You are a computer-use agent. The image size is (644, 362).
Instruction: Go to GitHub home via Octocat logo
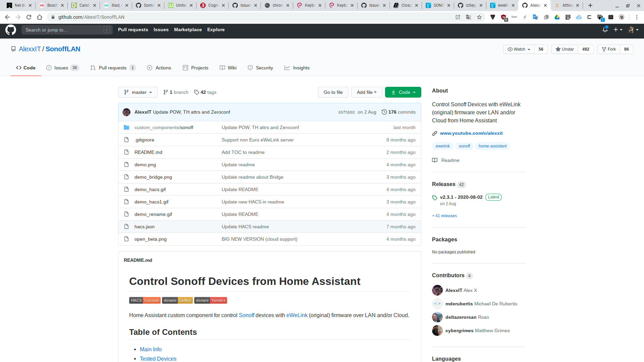point(11,30)
